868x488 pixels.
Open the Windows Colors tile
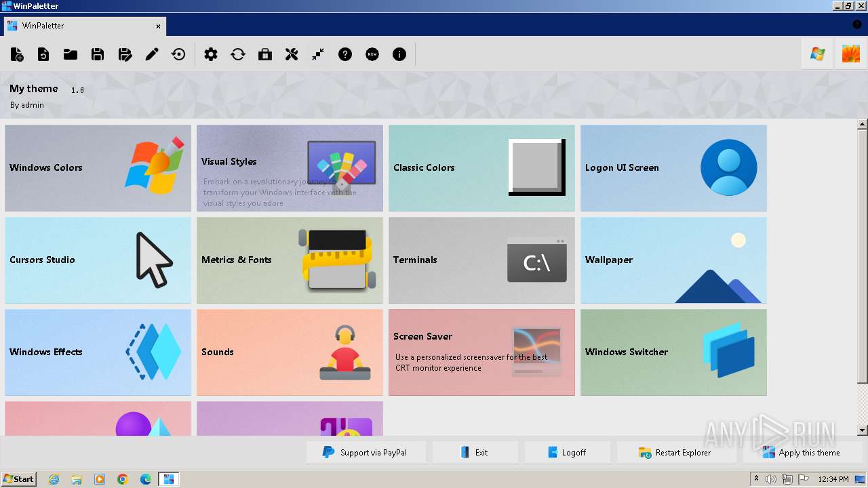[98, 168]
